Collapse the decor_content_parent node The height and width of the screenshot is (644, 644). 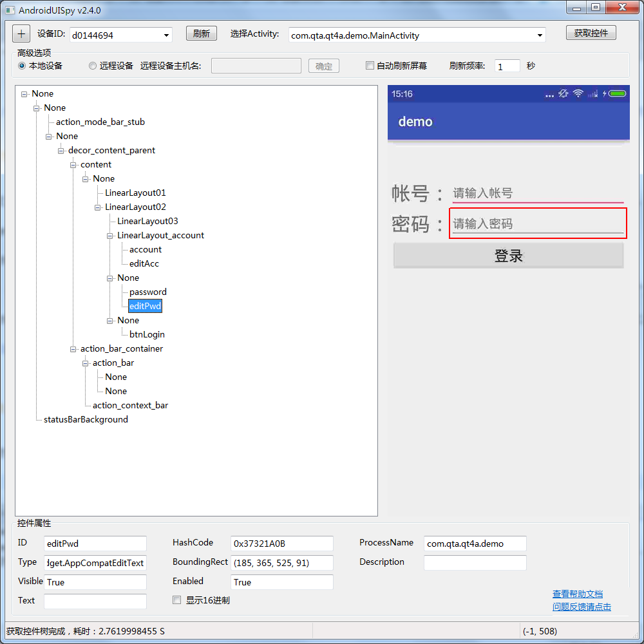tap(61, 151)
